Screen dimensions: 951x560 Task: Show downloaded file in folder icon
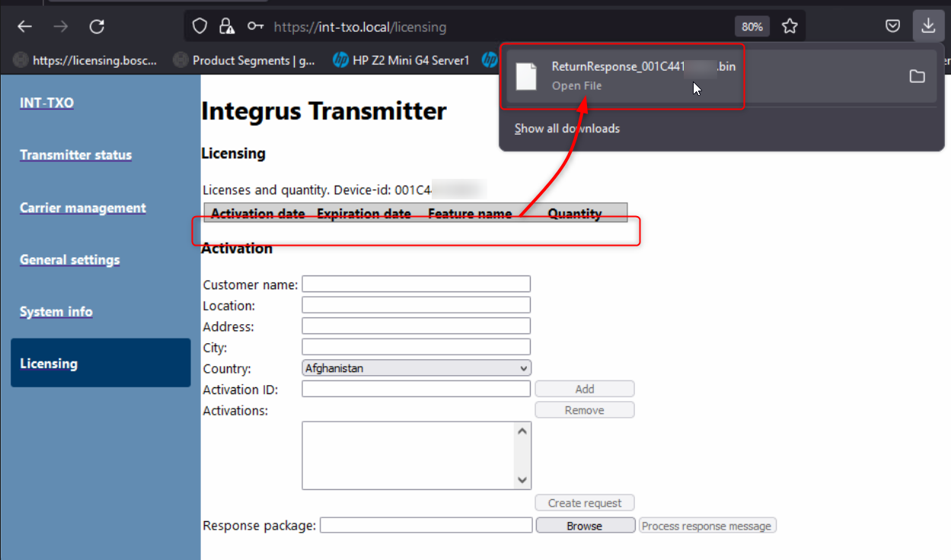pyautogui.click(x=917, y=76)
